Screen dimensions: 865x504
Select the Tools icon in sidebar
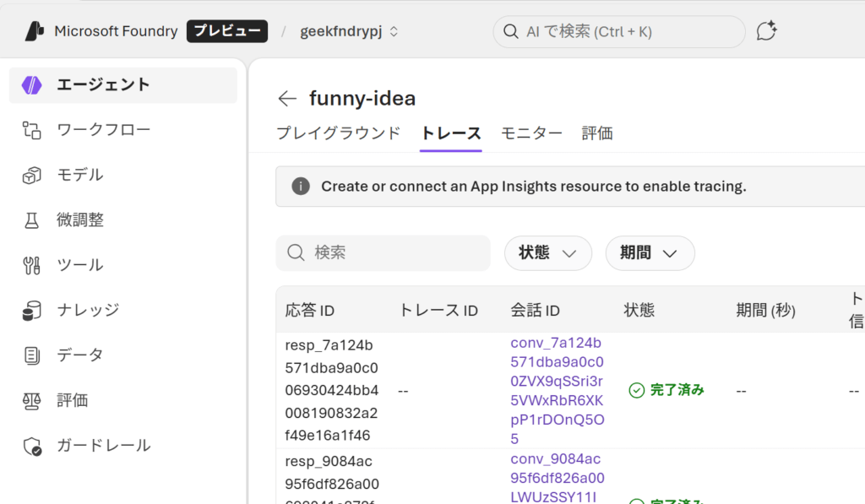[x=32, y=265]
